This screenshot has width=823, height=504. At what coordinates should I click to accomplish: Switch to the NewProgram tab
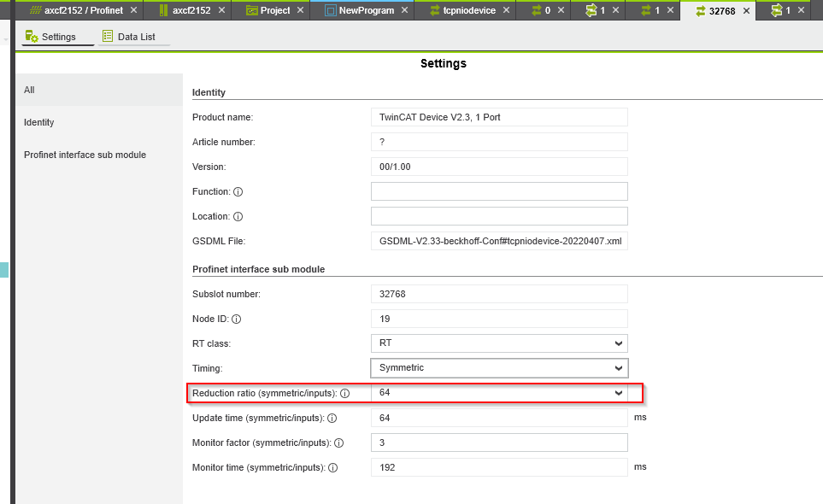360,10
